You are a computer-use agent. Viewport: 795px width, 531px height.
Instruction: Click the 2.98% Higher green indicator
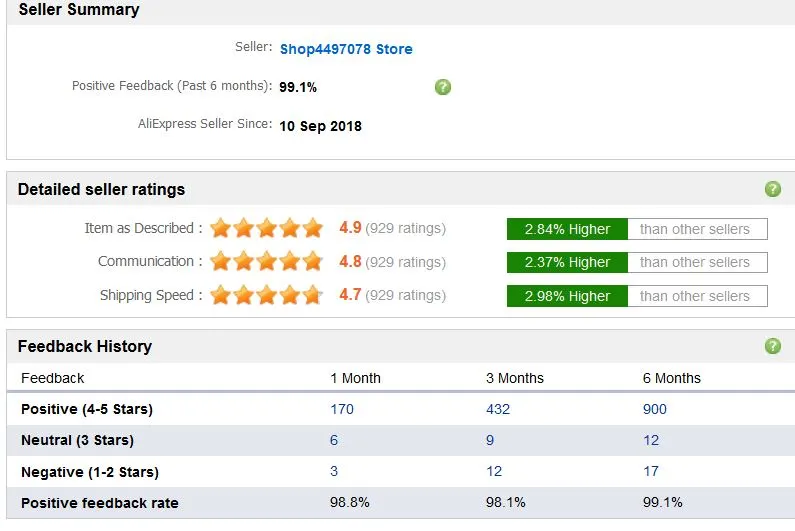pyautogui.click(x=567, y=296)
